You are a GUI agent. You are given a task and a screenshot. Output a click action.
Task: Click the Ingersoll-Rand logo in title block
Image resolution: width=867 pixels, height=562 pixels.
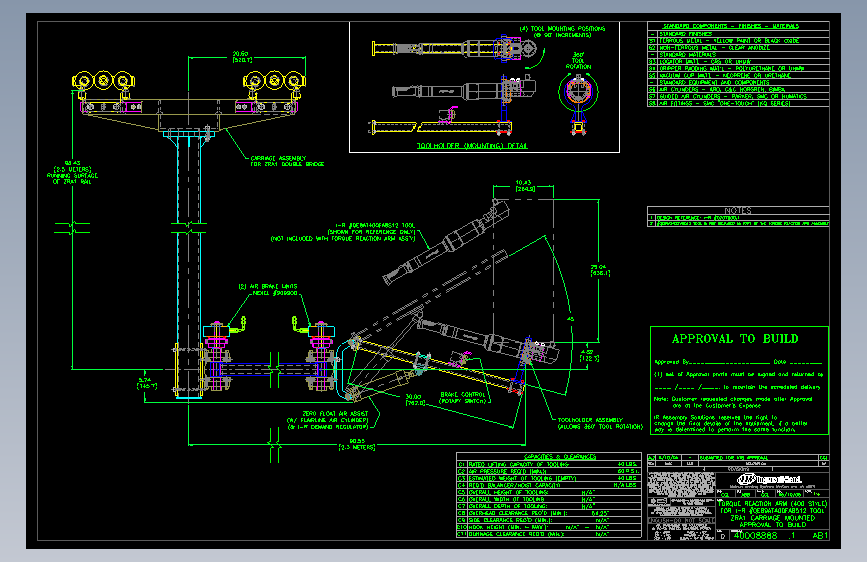[769, 479]
